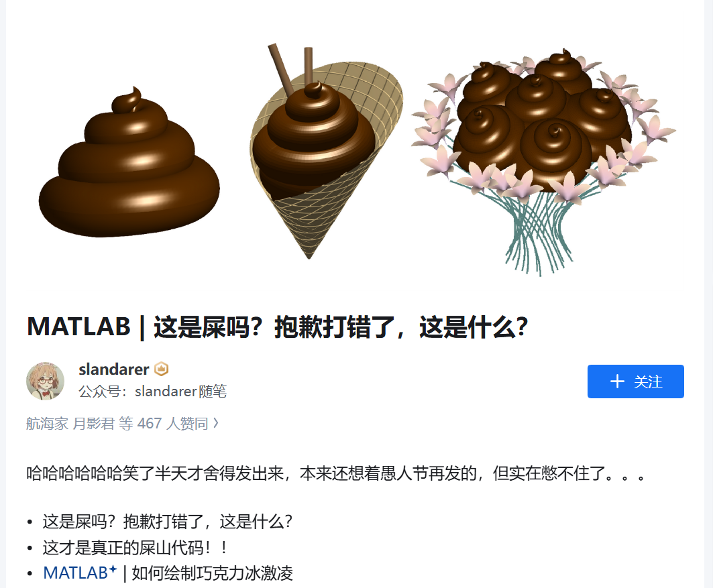Image resolution: width=713 pixels, height=588 pixels.
Task: Click the first bullet 这是屎吗 list item
Action: (x=167, y=522)
